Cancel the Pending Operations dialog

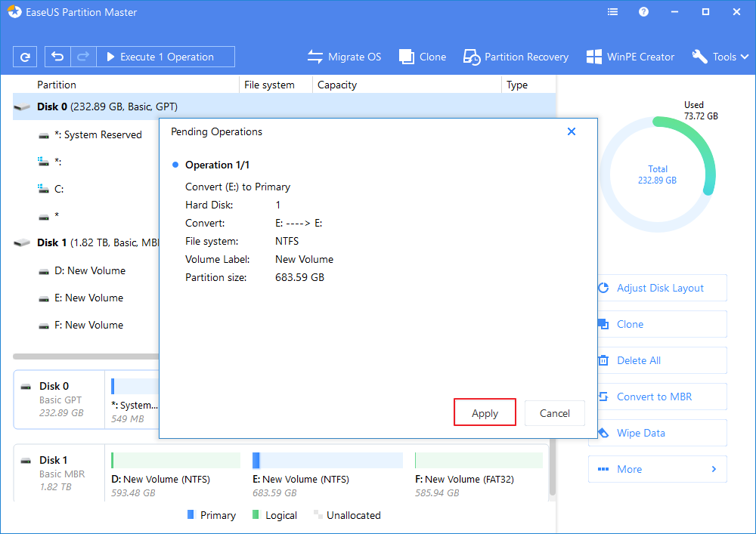(554, 413)
